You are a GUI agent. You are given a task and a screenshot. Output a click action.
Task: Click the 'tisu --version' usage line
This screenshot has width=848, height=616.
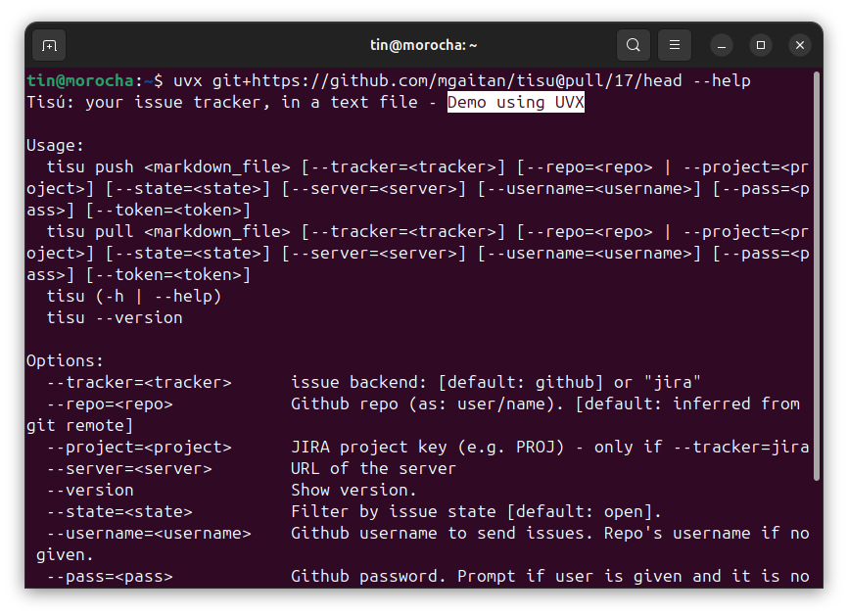click(115, 318)
